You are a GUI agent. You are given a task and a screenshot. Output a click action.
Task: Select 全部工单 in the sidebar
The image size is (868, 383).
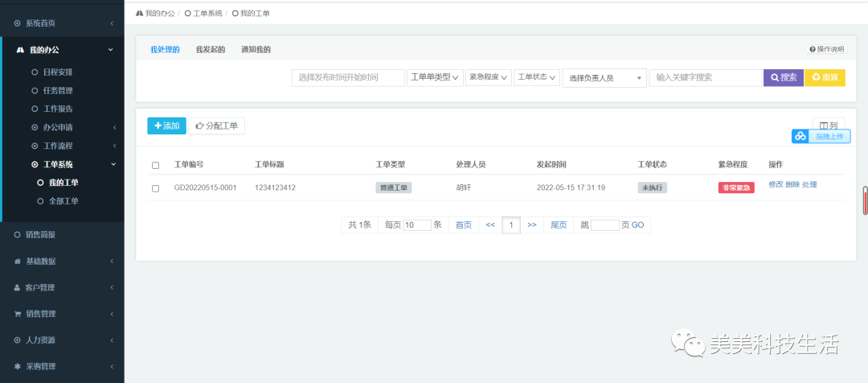pyautogui.click(x=63, y=201)
